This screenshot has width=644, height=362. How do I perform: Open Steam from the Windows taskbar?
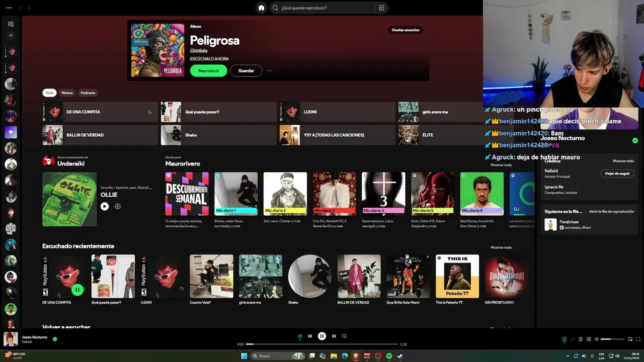click(x=400, y=356)
